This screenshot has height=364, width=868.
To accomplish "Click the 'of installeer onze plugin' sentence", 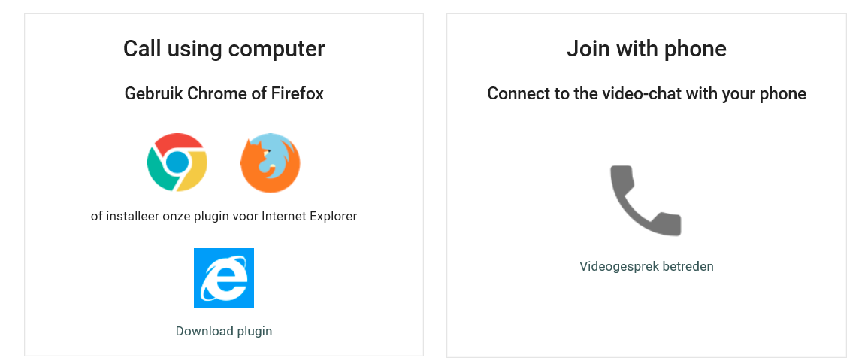I will coord(224,217).
